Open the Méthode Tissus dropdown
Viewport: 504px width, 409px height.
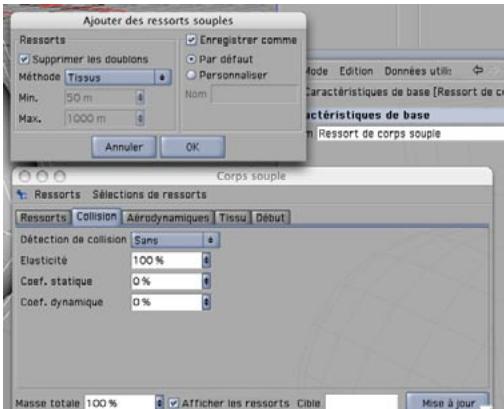(118, 77)
